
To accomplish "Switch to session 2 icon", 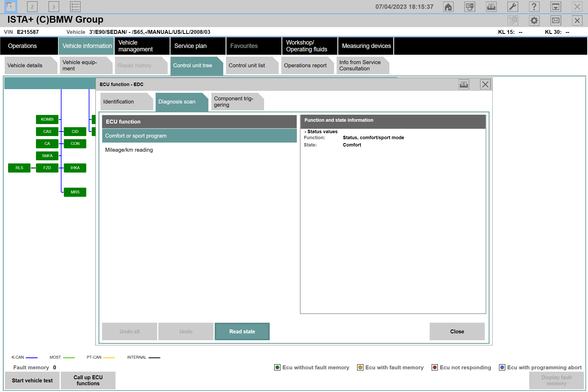I will (x=32, y=7).
